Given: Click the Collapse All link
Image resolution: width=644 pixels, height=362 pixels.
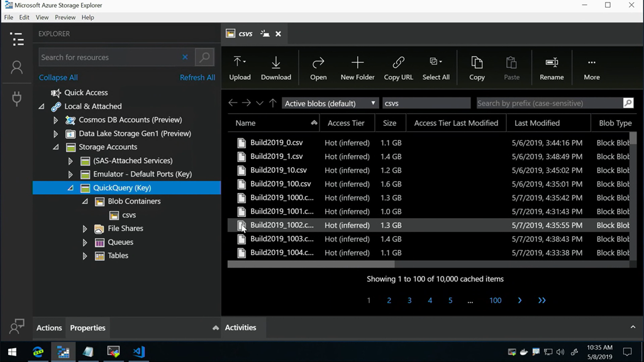Looking at the screenshot, I should [58, 77].
